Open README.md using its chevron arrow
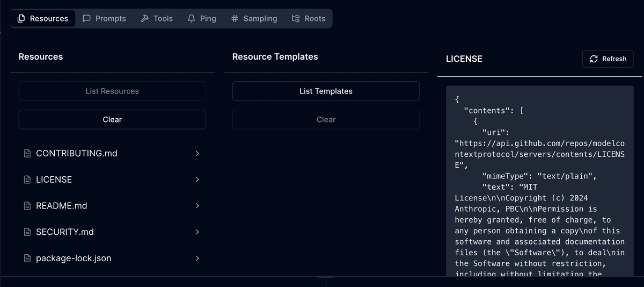This screenshot has height=287, width=644. click(197, 206)
